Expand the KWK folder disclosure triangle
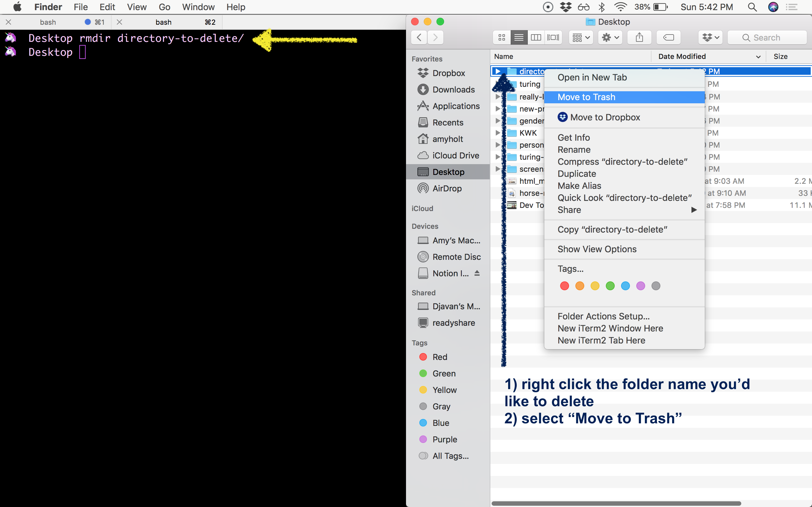Screen dimensions: 812x507 498,133
